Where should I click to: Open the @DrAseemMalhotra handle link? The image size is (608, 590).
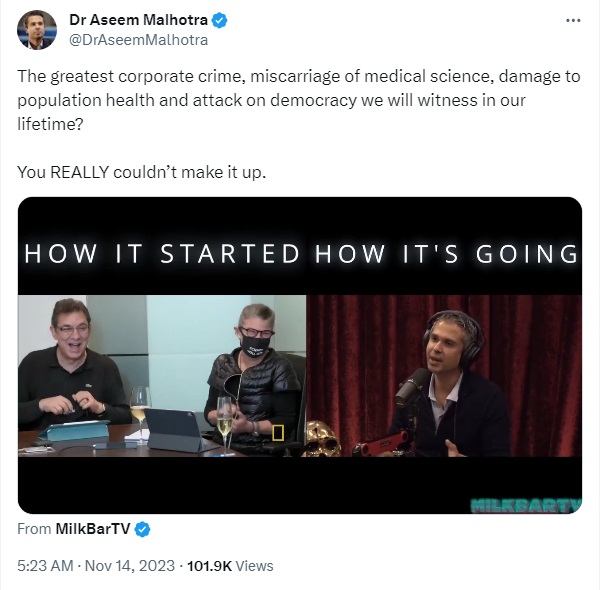[138, 40]
